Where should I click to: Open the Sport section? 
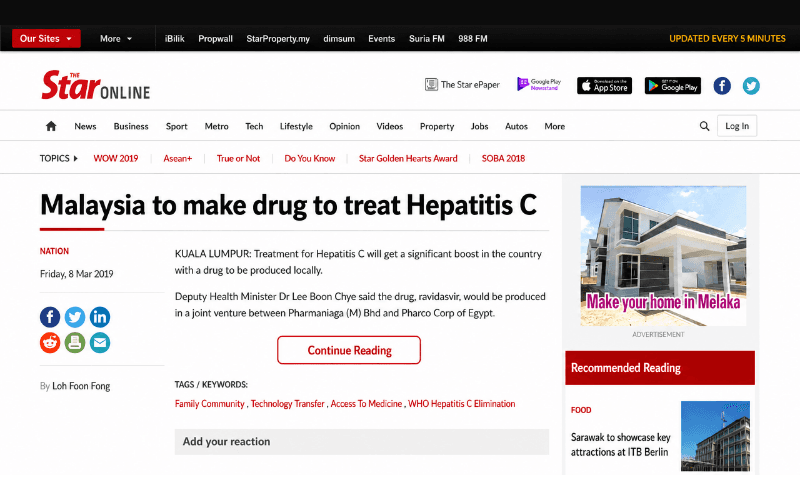pos(177,126)
